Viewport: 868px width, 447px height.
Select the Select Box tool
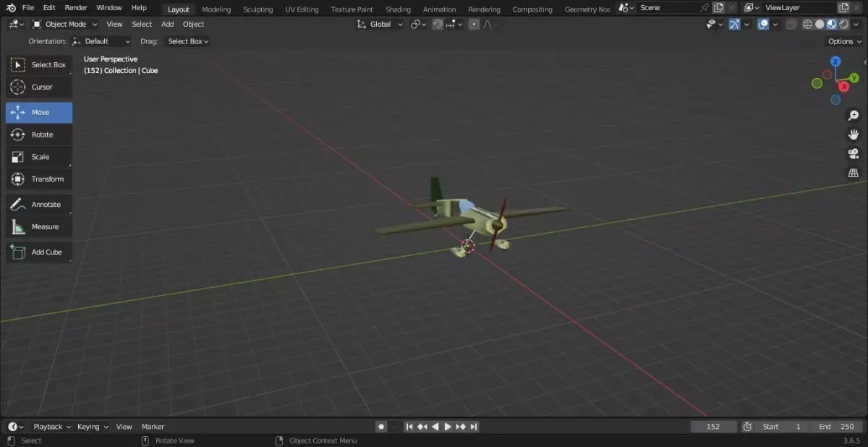[x=39, y=65]
